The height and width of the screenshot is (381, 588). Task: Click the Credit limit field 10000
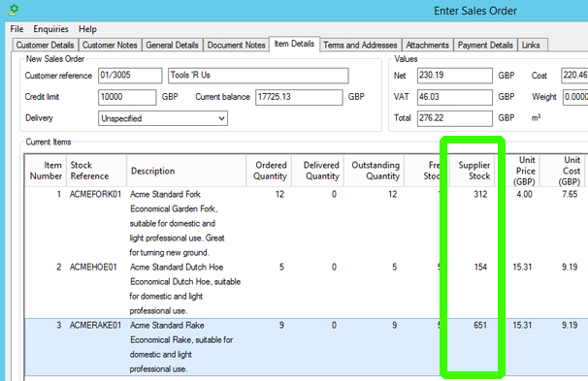coord(127,97)
